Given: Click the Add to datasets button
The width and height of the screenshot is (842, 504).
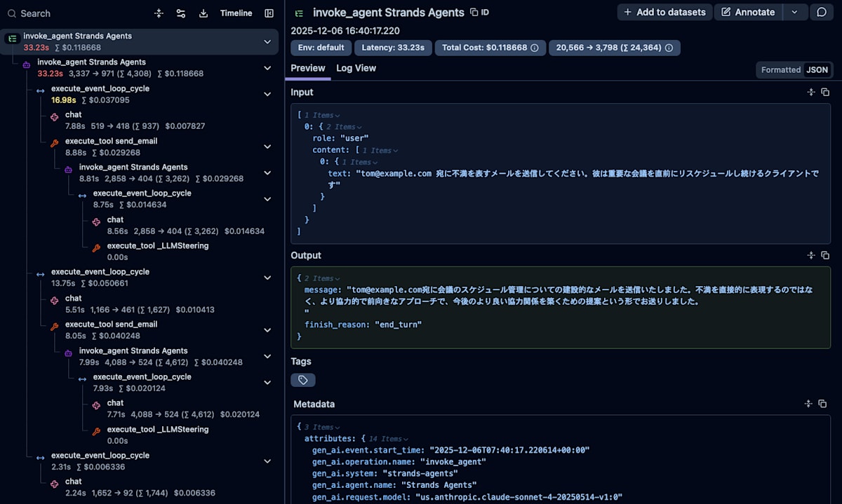Looking at the screenshot, I should [x=664, y=12].
